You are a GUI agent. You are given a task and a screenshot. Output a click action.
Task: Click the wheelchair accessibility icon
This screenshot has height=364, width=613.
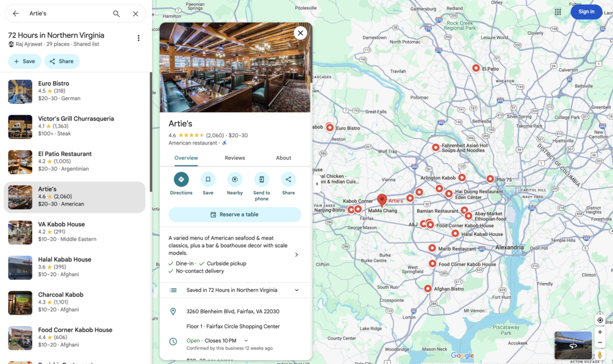[x=224, y=143]
